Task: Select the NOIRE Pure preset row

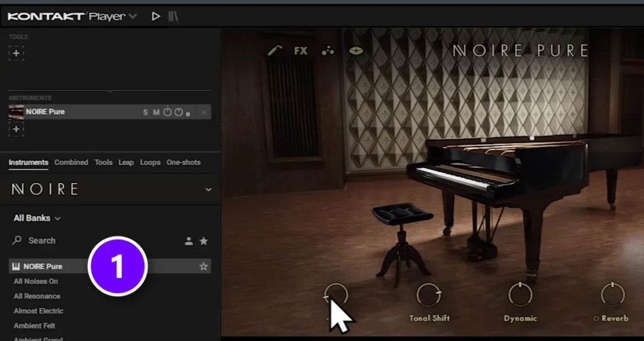Action: 110,266
